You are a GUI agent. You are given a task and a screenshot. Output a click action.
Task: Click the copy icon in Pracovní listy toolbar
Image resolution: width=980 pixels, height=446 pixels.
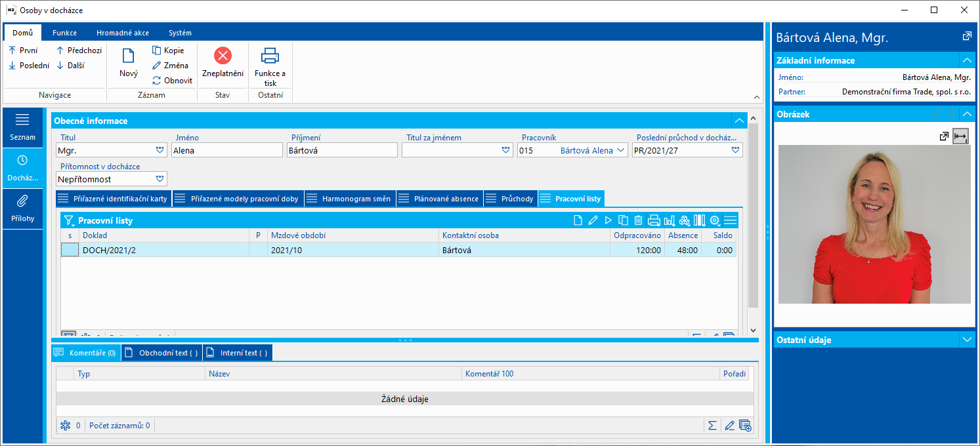pos(623,220)
